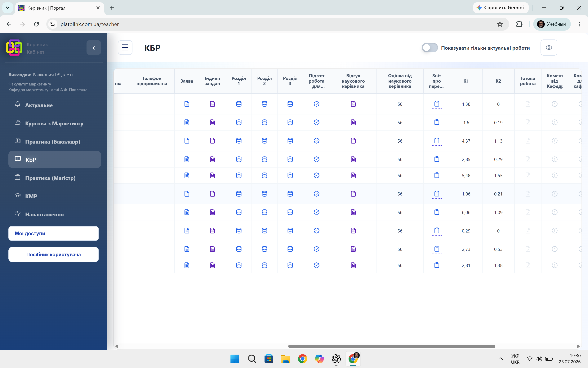Open Розділ 1 icon in row with K1 2,73

(239, 249)
